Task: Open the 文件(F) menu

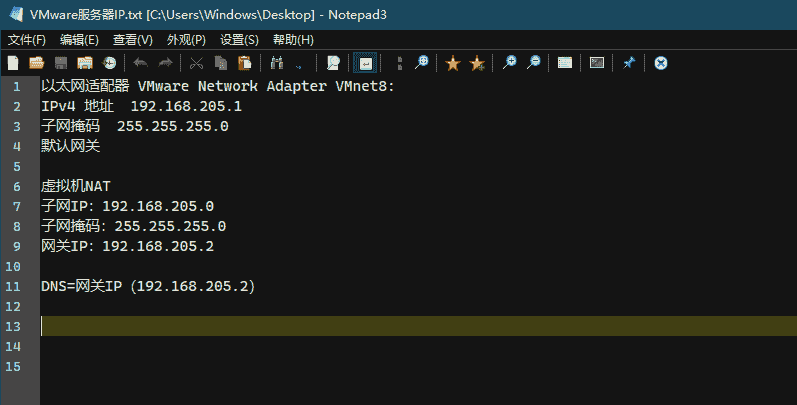Action: pyautogui.click(x=27, y=40)
